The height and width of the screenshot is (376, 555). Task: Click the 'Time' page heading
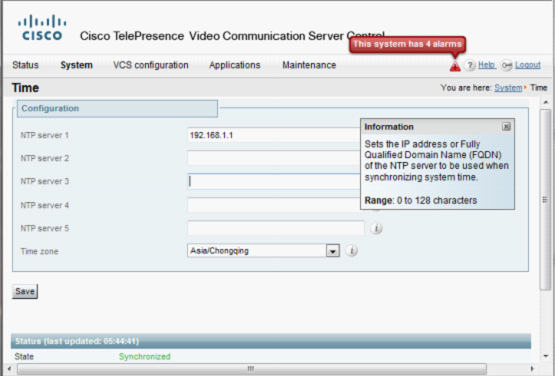(25, 88)
